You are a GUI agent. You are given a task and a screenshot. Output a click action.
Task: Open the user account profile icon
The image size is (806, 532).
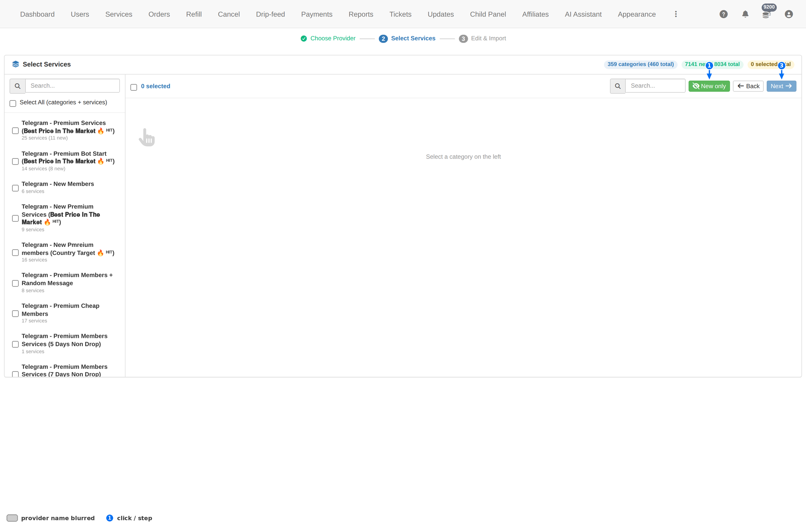[789, 14]
